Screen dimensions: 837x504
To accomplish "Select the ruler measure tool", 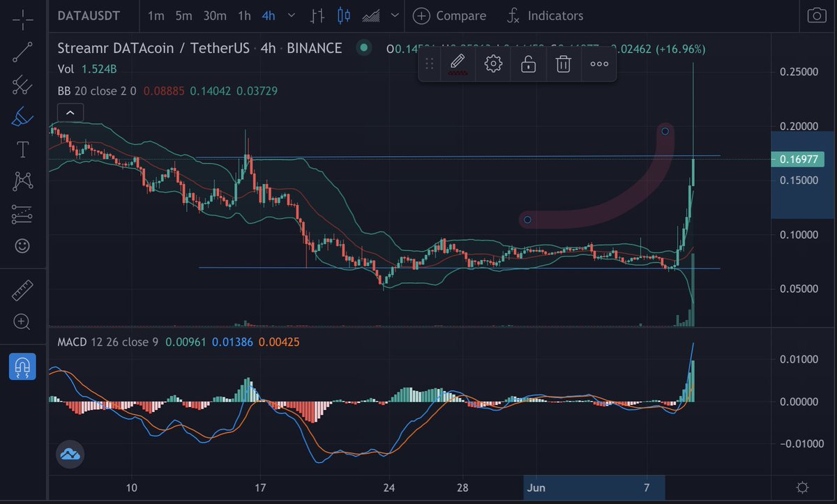I will [22, 290].
